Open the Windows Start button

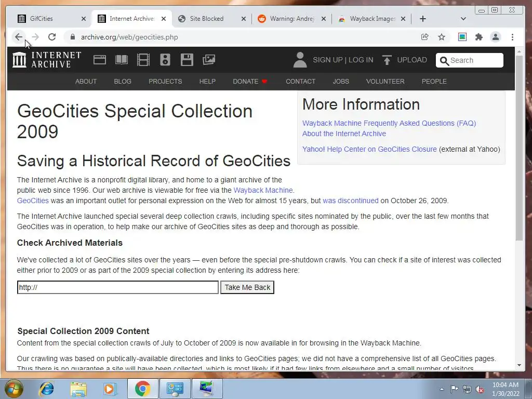[14, 389]
